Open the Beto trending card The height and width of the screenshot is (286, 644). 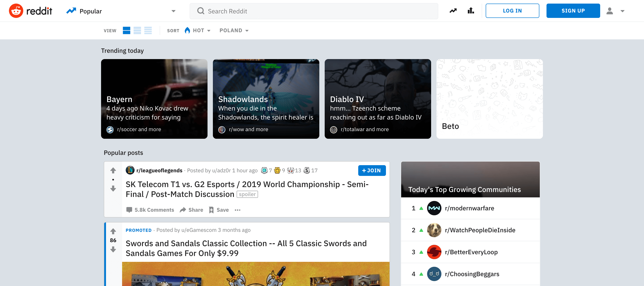[x=489, y=99]
